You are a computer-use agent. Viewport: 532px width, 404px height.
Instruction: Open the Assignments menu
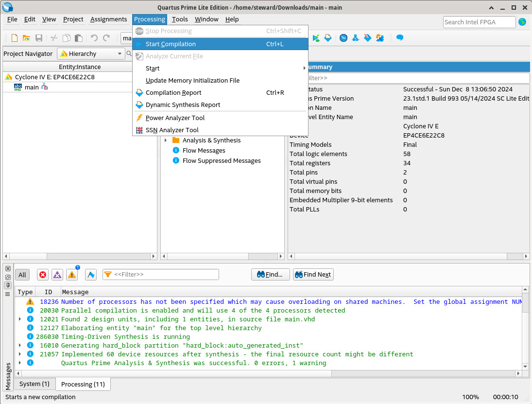pos(108,19)
